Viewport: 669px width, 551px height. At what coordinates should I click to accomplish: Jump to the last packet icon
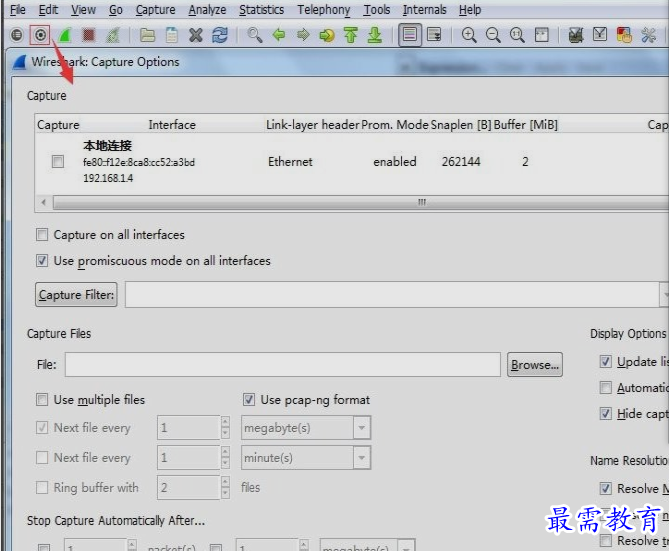coord(375,35)
